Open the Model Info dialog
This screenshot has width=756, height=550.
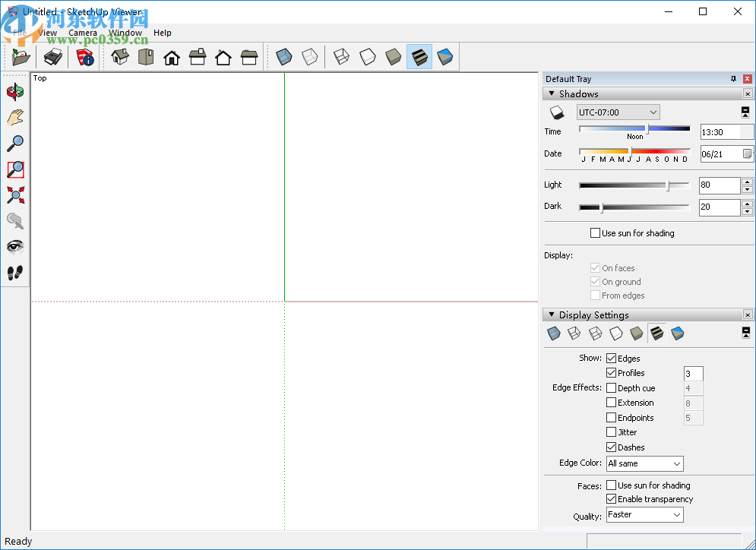point(85,57)
